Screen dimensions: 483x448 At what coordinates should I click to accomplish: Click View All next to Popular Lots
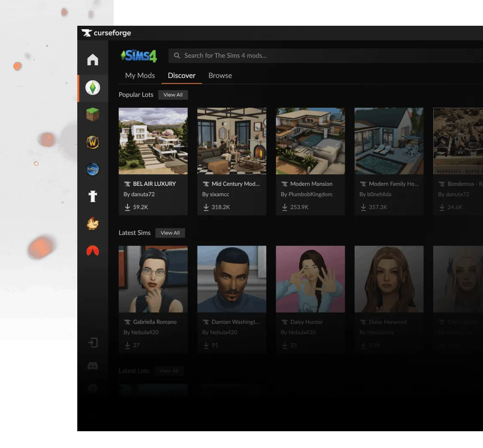173,95
